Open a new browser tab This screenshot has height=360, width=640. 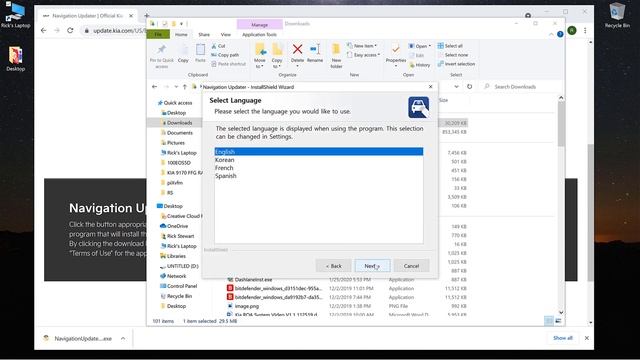147,16
